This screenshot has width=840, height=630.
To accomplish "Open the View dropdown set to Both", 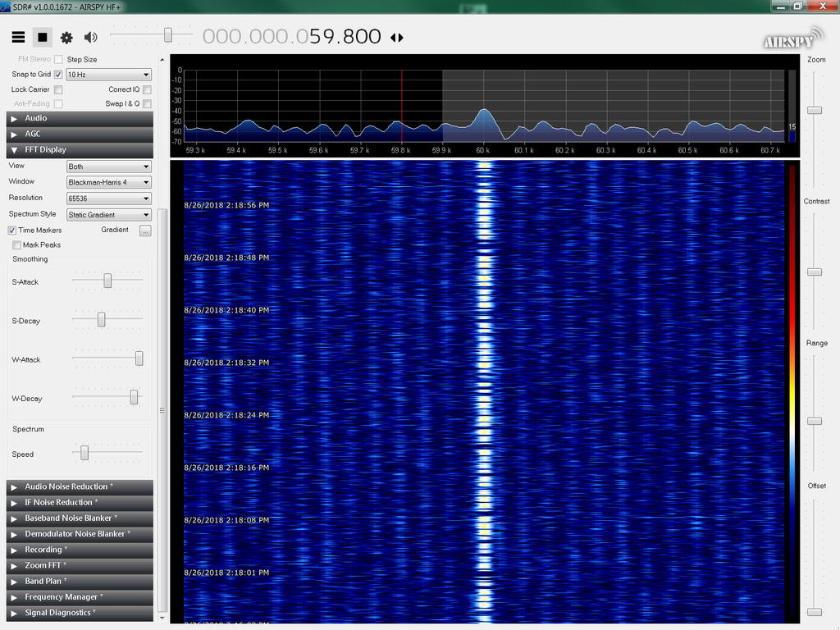I will click(x=109, y=167).
